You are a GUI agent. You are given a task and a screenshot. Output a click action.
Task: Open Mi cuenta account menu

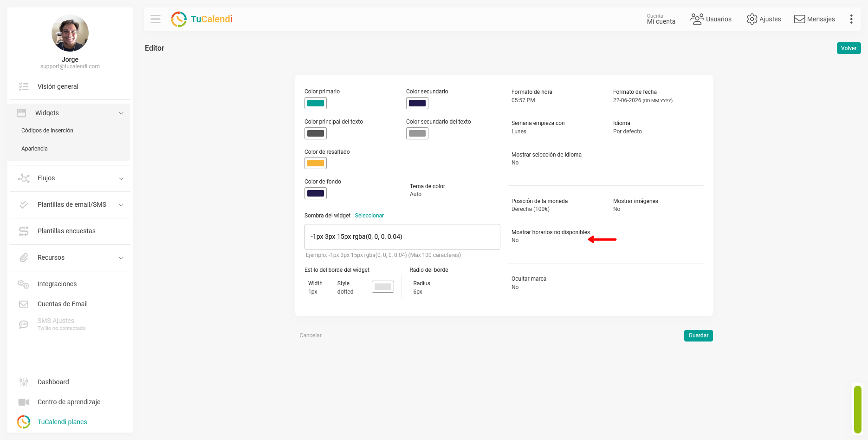click(x=661, y=19)
